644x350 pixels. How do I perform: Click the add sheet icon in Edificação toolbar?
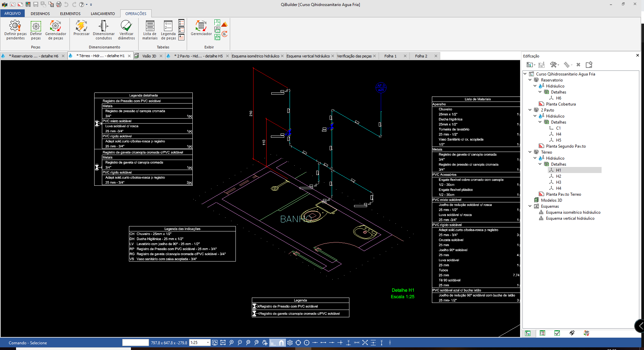(589, 64)
